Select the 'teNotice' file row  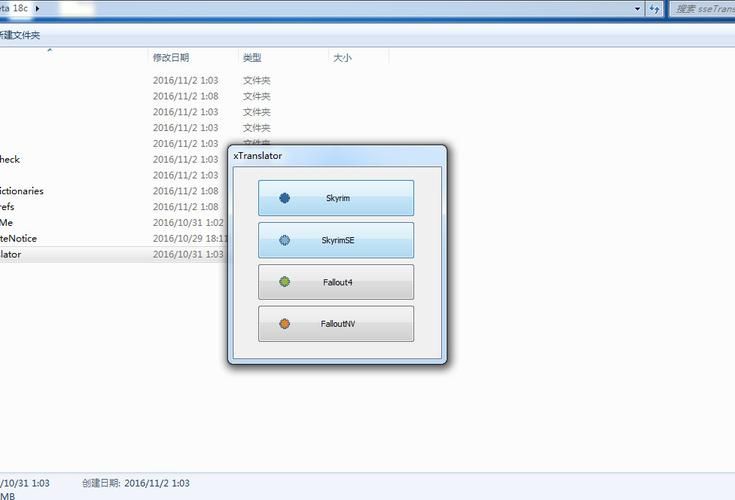pyautogui.click(x=112, y=239)
